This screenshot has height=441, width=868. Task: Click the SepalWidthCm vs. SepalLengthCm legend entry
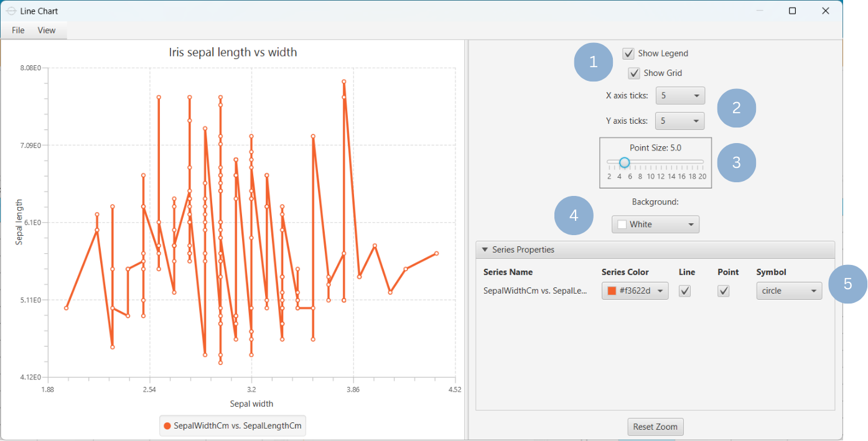(232, 425)
